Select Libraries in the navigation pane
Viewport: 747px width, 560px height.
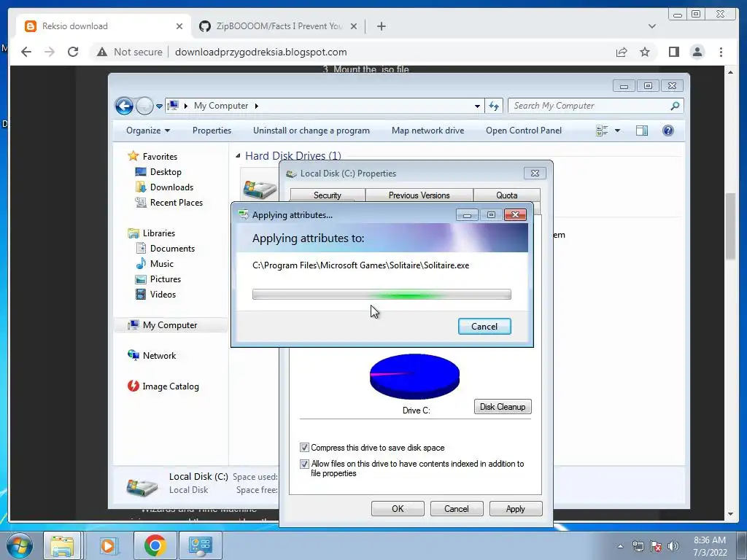pos(158,233)
